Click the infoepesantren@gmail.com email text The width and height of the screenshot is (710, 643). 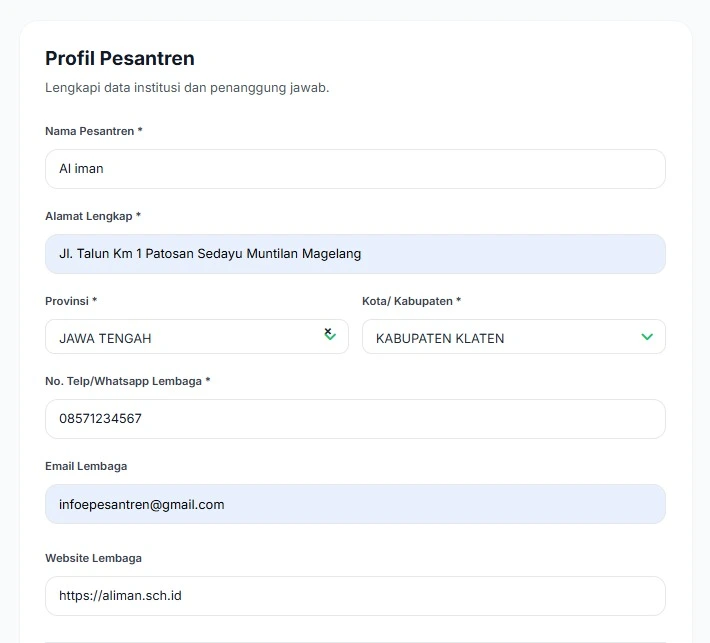point(141,505)
